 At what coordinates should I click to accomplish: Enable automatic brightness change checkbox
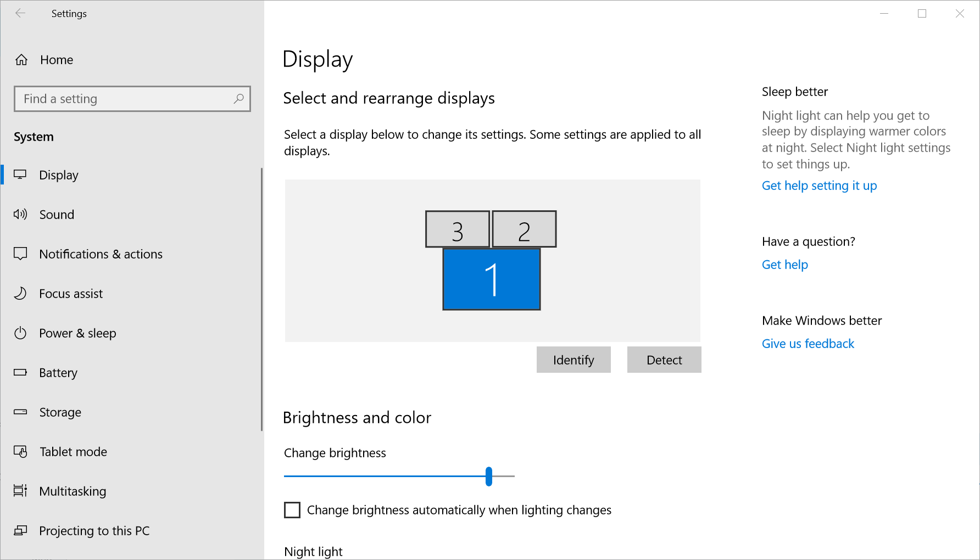(x=292, y=510)
